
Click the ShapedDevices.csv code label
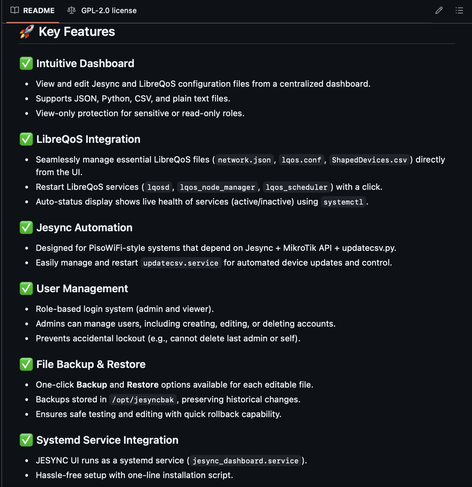pyautogui.click(x=369, y=160)
